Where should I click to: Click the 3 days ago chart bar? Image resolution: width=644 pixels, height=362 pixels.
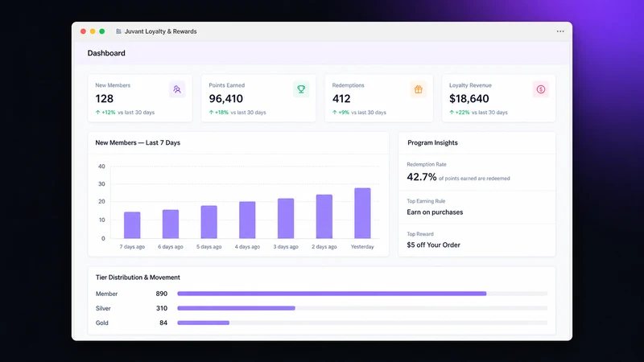pyautogui.click(x=286, y=218)
